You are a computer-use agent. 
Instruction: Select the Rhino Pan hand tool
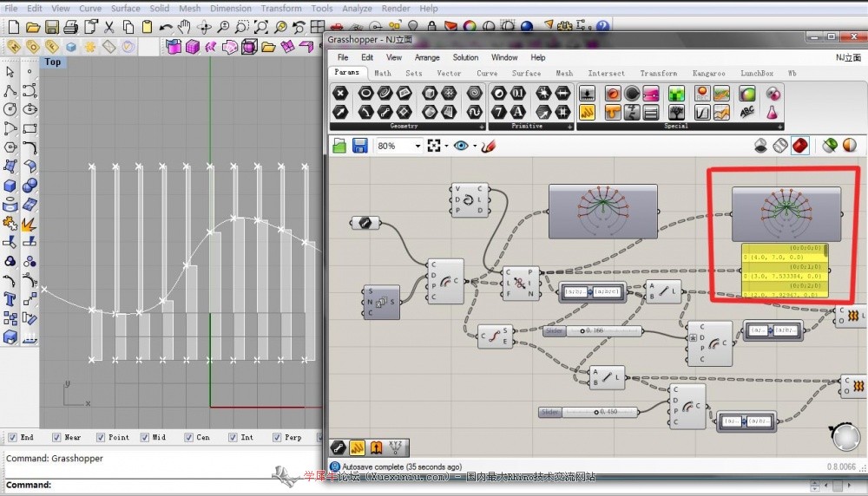184,27
